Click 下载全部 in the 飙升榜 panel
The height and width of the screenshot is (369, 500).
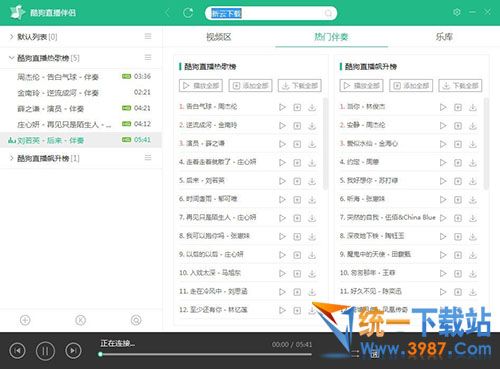460,85
